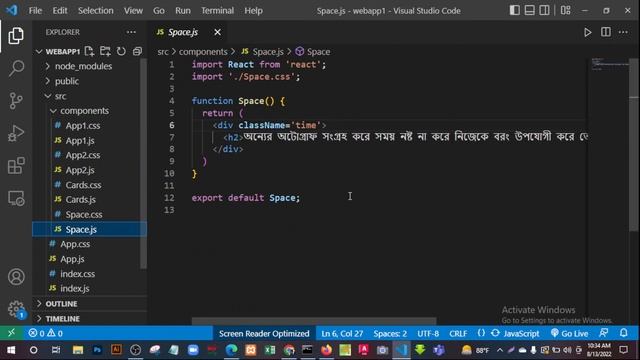Open Space.css in the Explorer
This screenshot has height=360, width=640.
pos(84,214)
